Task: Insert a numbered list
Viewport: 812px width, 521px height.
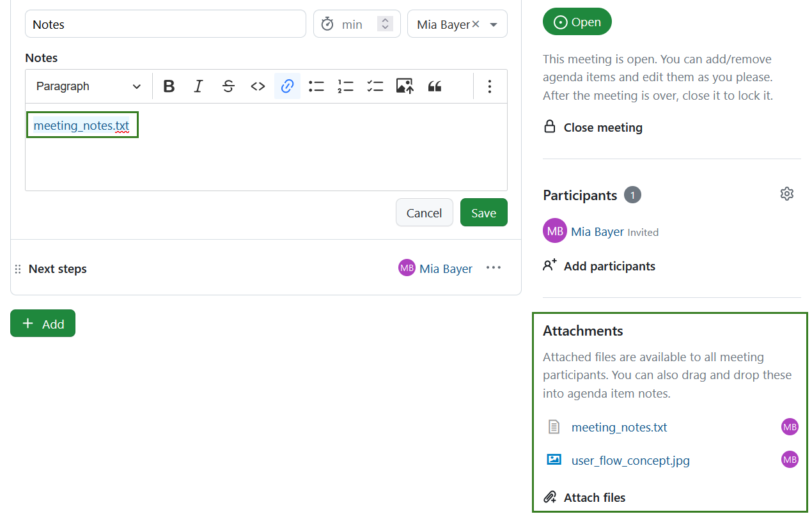Action: click(346, 86)
